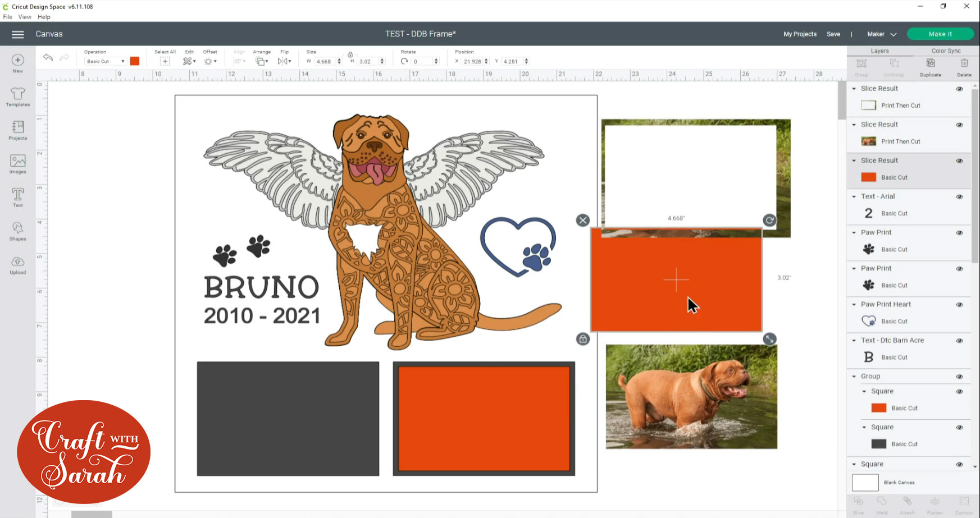Screen dimensions: 980x518
Task: Click the Upload icon in the sidebar
Action: (x=18, y=265)
